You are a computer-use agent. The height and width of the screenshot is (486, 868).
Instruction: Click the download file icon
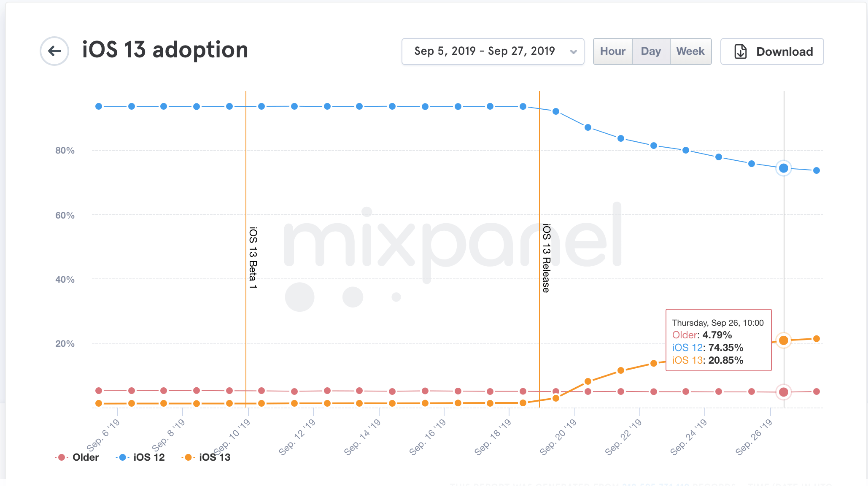click(x=740, y=51)
